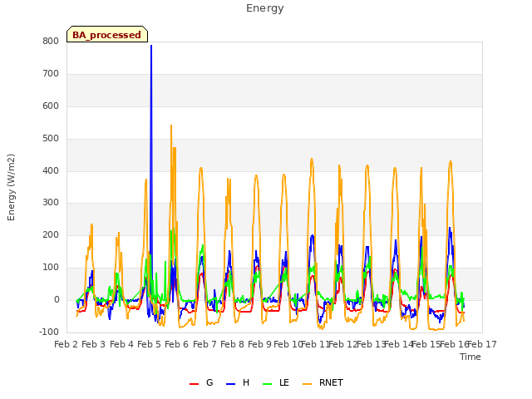This screenshot has height=399, width=532.
Task: Click the Time x-axis title
Action: pos(470,357)
